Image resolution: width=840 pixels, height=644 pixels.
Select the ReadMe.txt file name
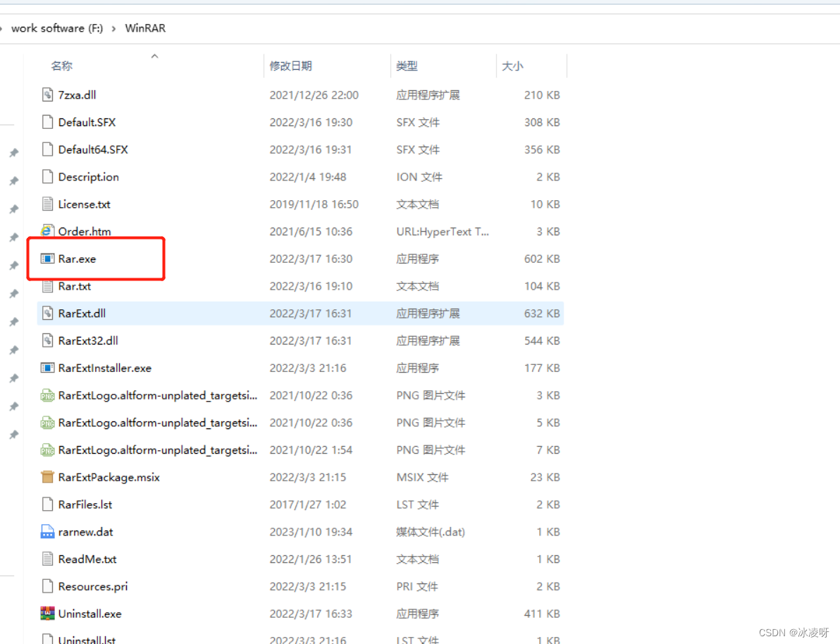(87, 559)
